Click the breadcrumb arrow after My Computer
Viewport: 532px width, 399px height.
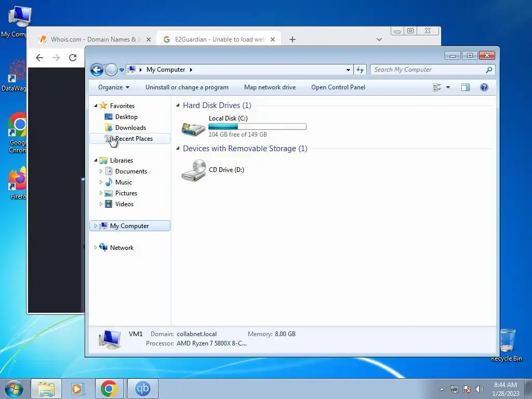pos(191,70)
